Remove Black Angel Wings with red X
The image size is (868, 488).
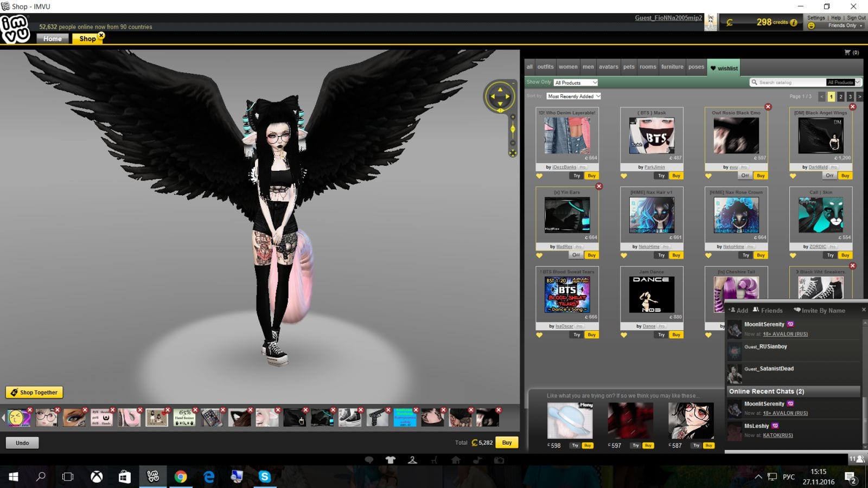point(852,107)
